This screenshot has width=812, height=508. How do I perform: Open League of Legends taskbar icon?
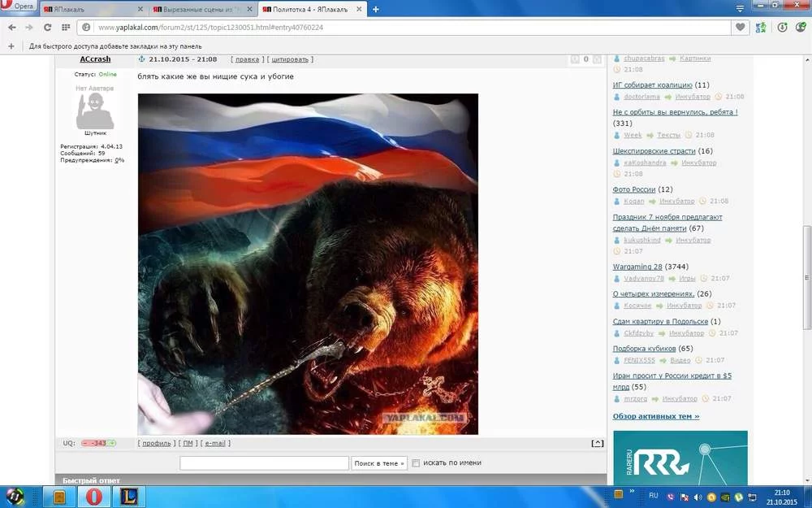[x=129, y=497]
